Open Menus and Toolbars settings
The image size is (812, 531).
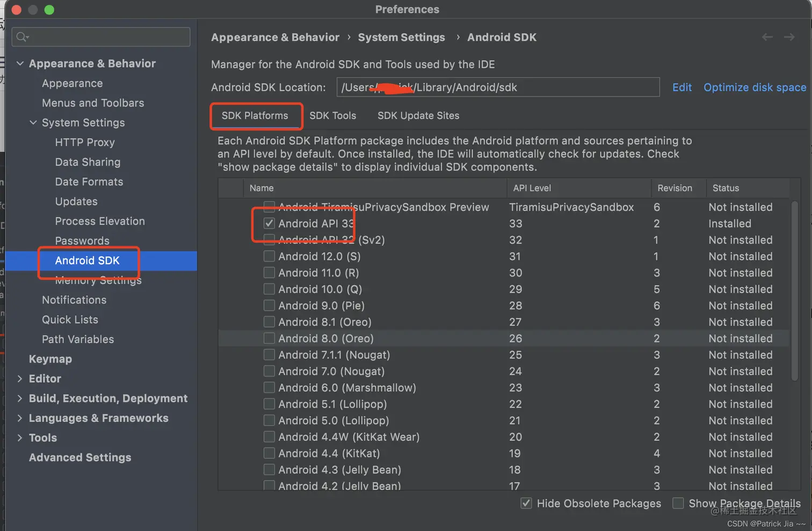pyautogui.click(x=93, y=103)
